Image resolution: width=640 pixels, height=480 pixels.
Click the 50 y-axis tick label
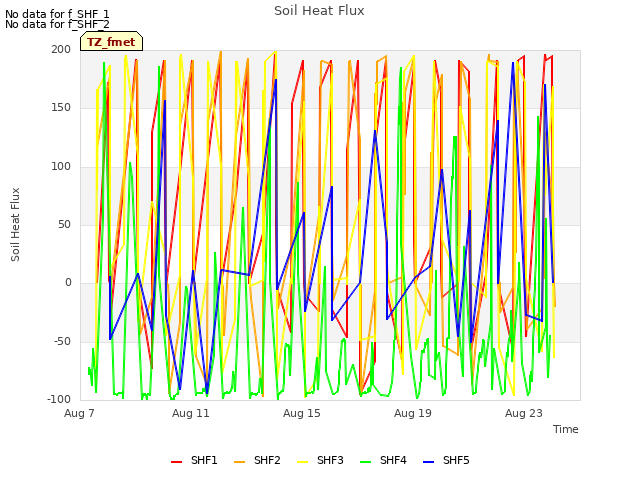coord(64,224)
